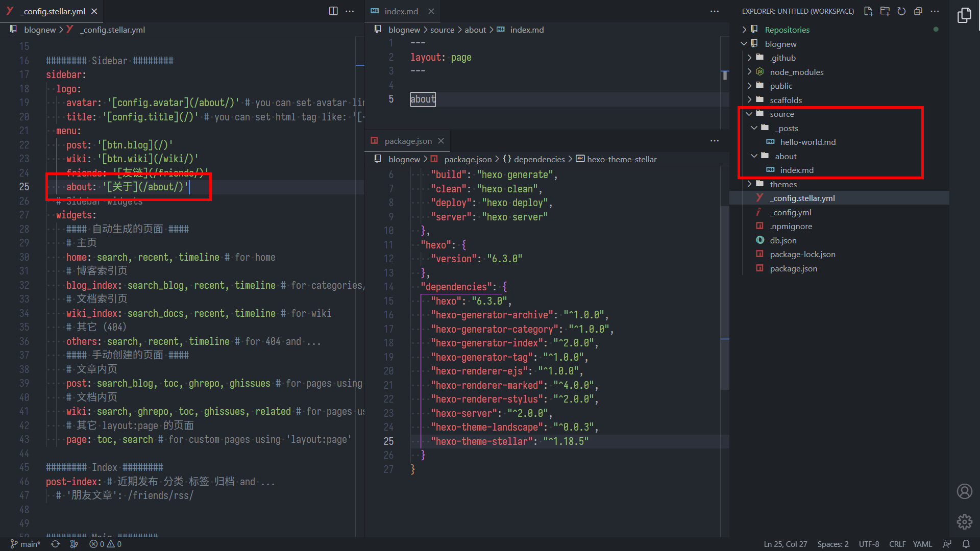Open dependencies breadcrumb in package.json

click(539, 159)
